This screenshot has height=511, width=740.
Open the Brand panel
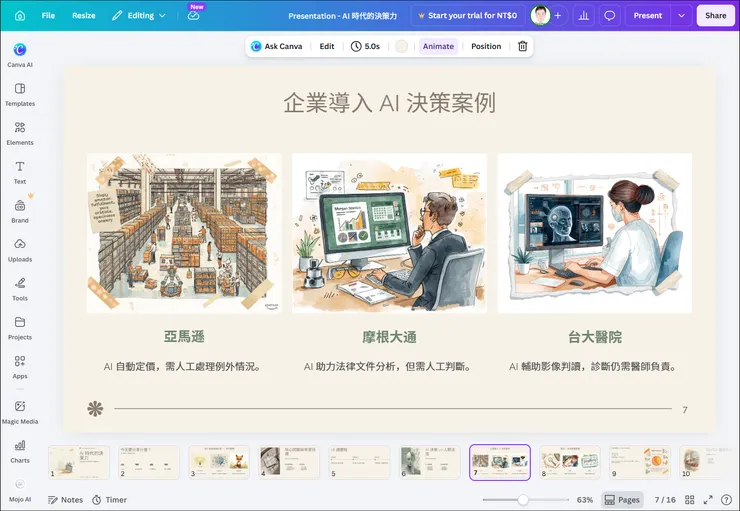coord(20,211)
